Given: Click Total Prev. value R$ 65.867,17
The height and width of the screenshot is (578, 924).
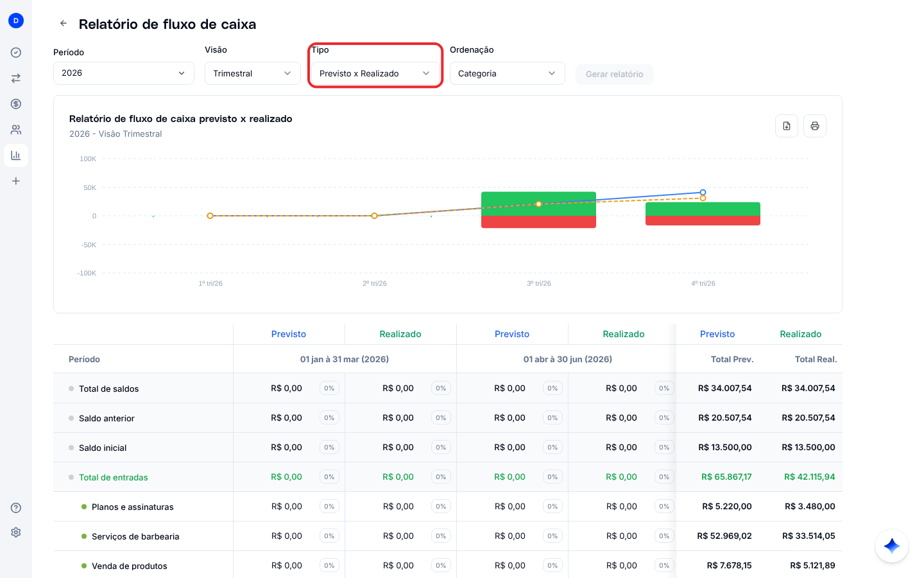Looking at the screenshot, I should coord(726,477).
